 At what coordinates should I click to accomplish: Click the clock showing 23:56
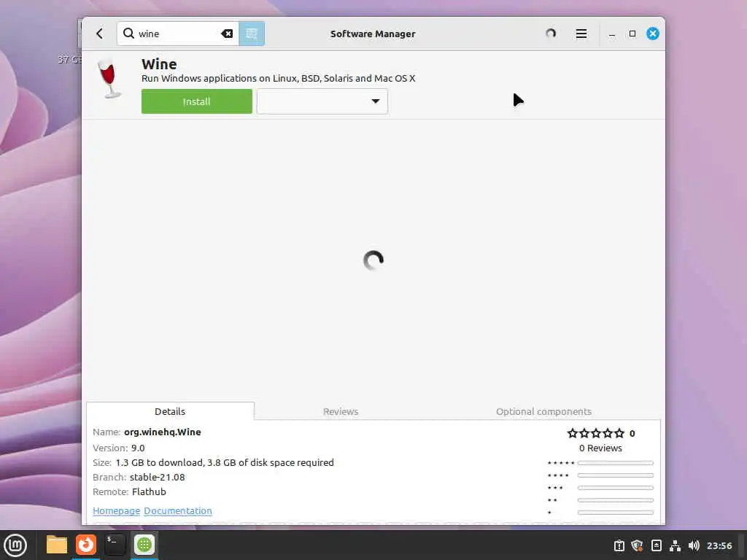pyautogui.click(x=719, y=545)
